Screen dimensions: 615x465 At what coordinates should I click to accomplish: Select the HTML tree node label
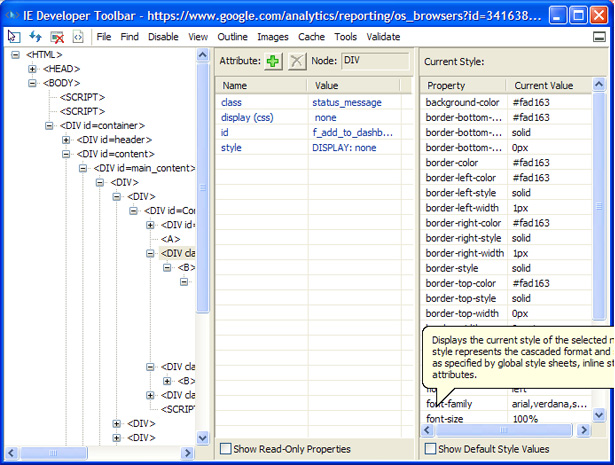tap(44, 54)
